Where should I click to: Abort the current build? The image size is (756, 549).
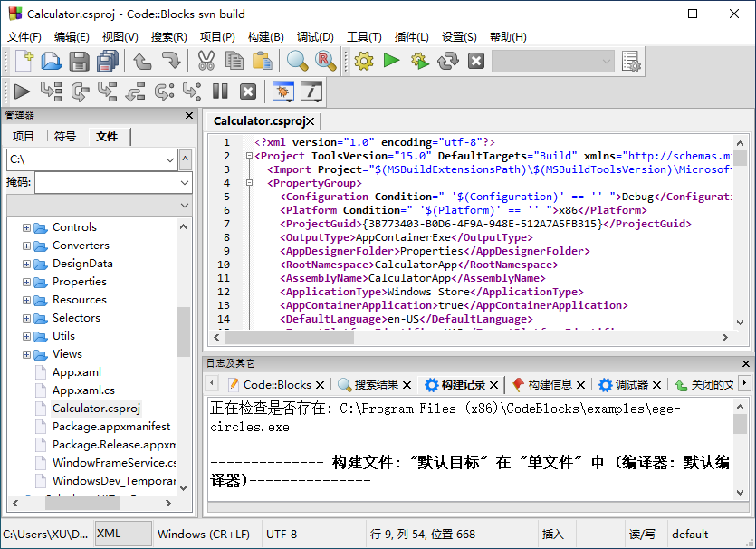click(x=476, y=62)
